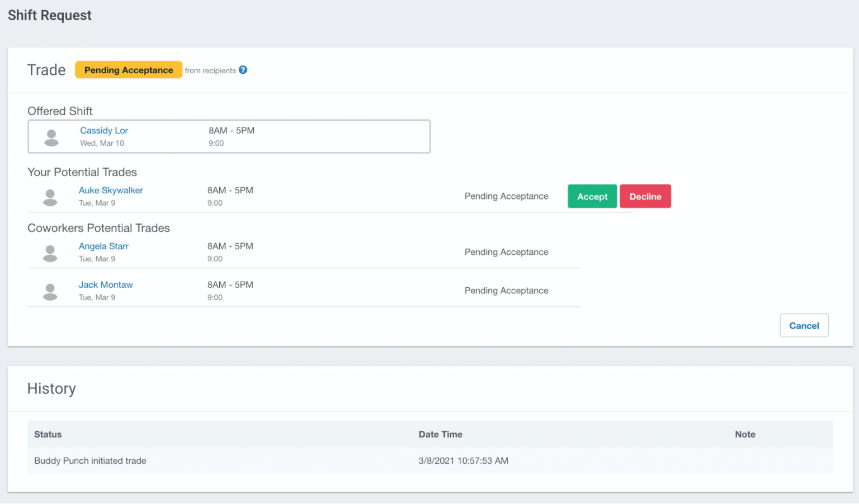
Task: Cancel the shift trade request
Action: (x=804, y=325)
